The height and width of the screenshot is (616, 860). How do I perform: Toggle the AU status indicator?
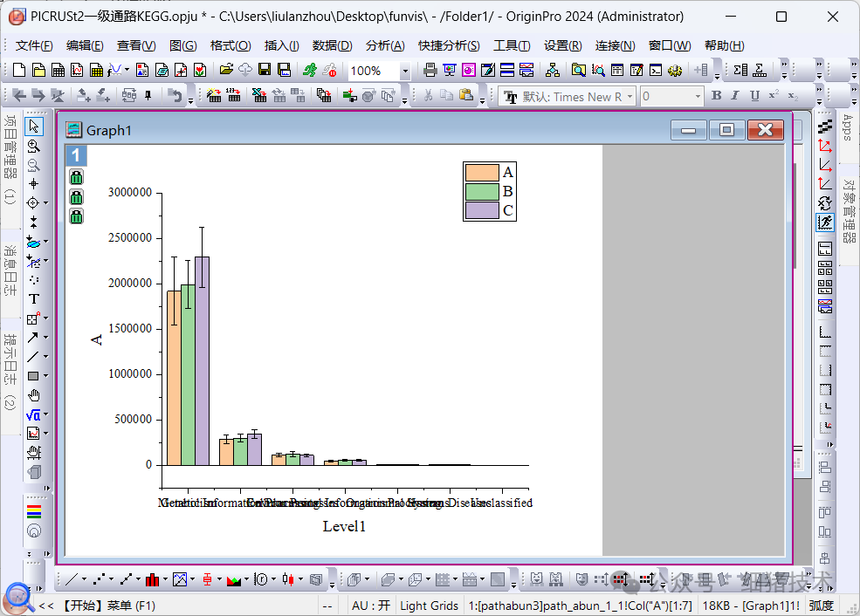pyautogui.click(x=370, y=605)
